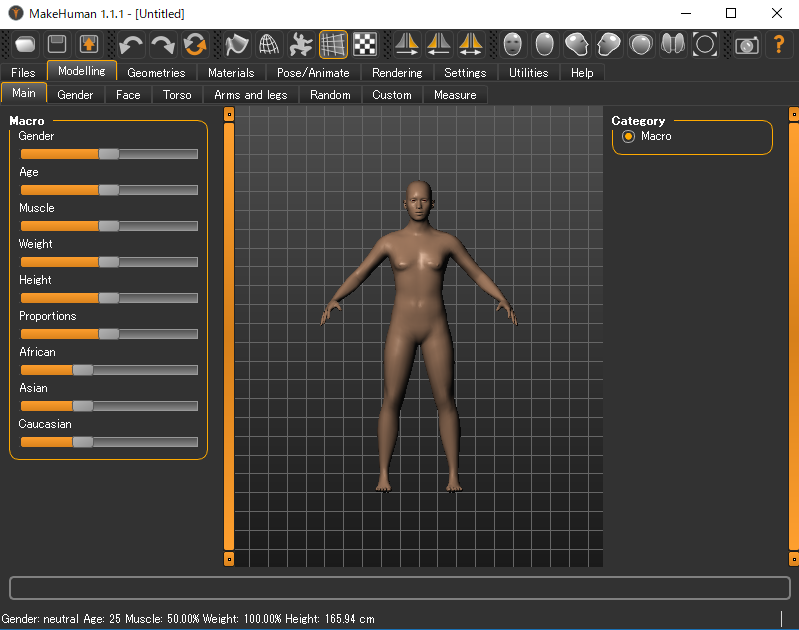Select the front face camera view icon

tap(513, 44)
